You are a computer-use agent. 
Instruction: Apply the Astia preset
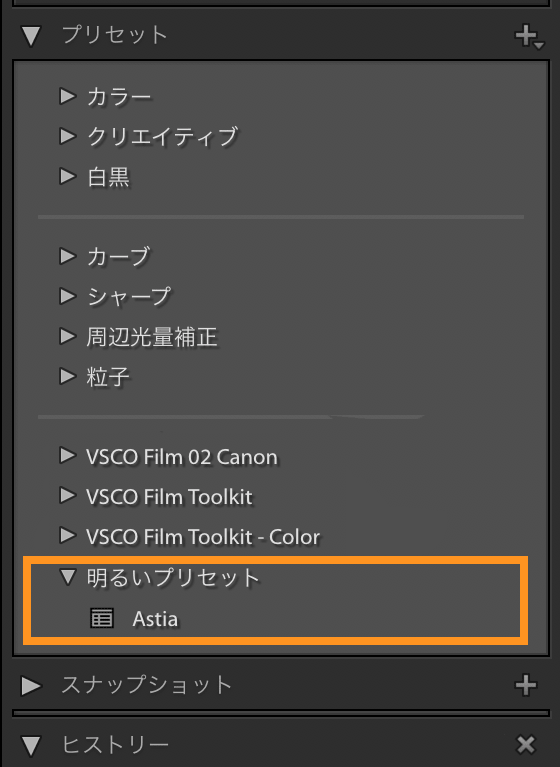[x=155, y=619]
